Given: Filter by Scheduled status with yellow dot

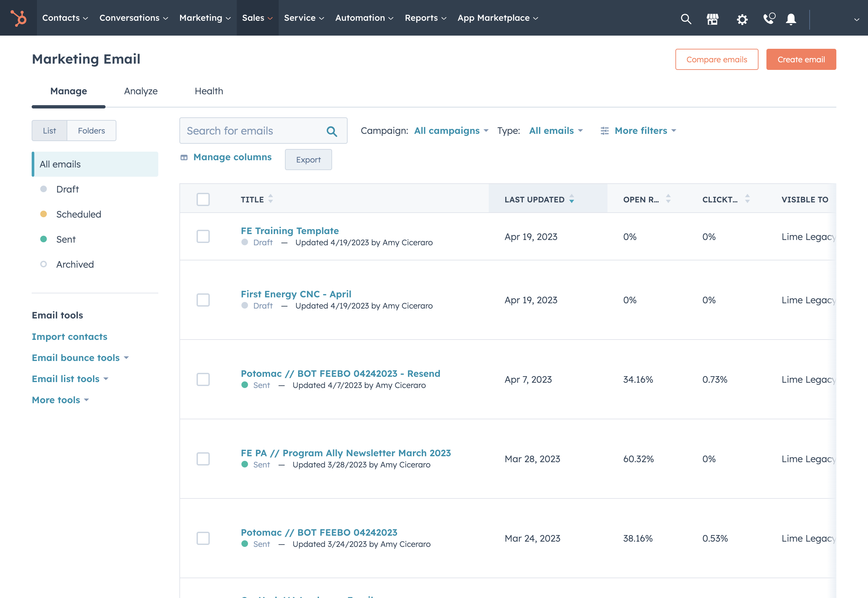Looking at the screenshot, I should (x=71, y=214).
